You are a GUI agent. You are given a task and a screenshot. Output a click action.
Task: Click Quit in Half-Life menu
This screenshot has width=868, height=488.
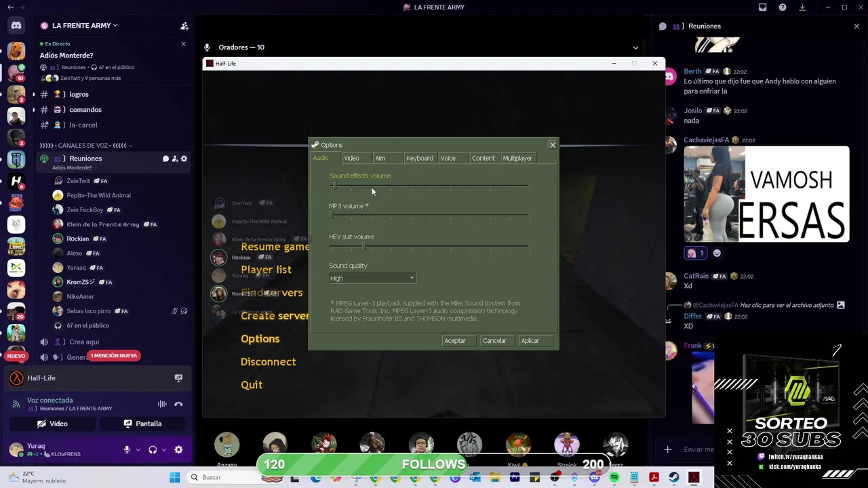click(x=252, y=385)
